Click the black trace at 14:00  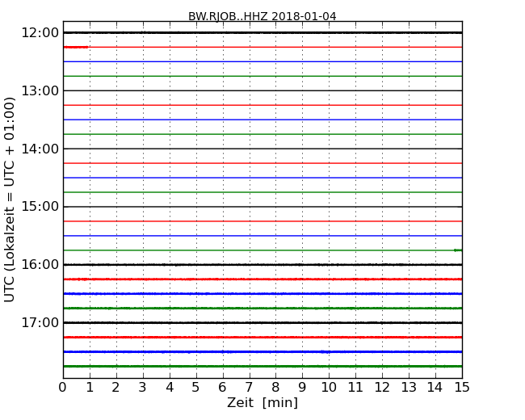pos(262,149)
